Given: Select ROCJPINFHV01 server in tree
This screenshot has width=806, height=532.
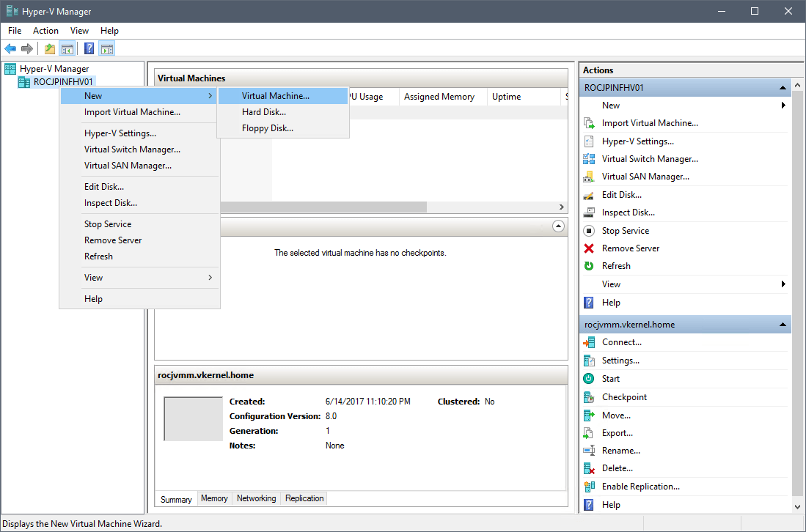Looking at the screenshot, I should pyautogui.click(x=63, y=82).
